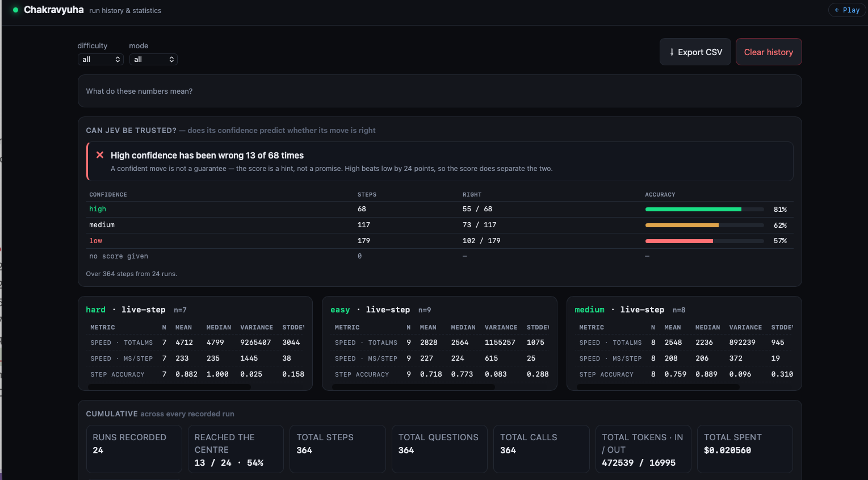Click the Total Spent card
The image size is (868, 480).
pos(745,449)
